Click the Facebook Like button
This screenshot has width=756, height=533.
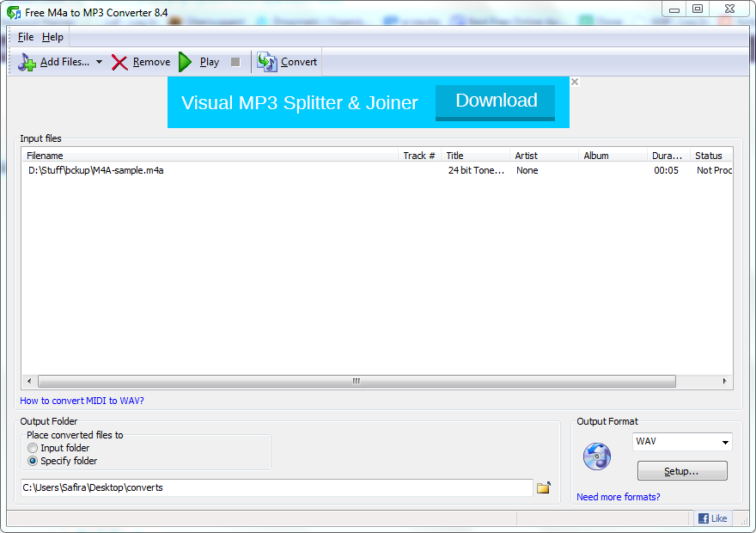[712, 518]
